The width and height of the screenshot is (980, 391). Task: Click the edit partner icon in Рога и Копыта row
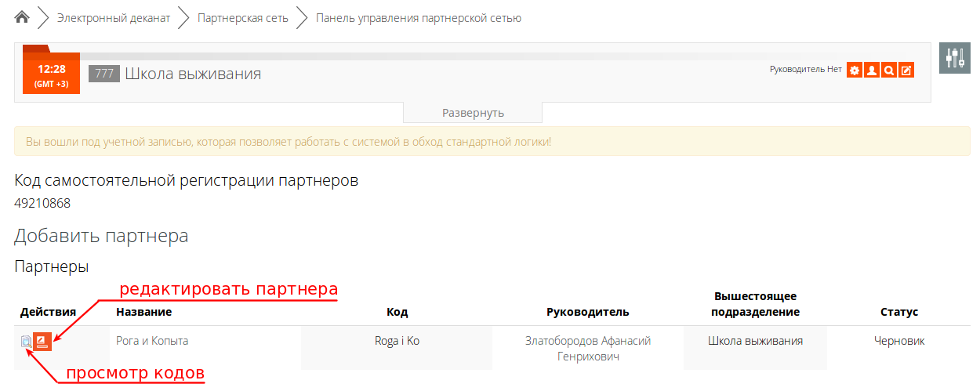[x=43, y=342]
